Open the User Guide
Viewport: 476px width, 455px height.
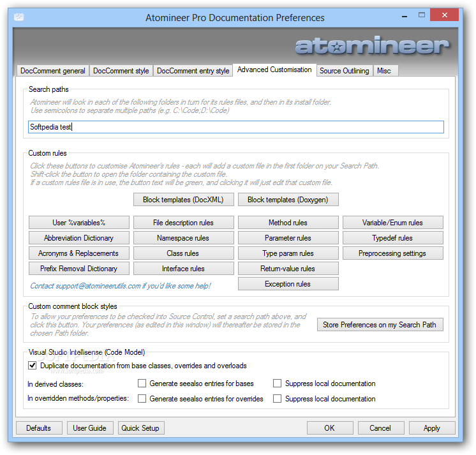coord(90,428)
